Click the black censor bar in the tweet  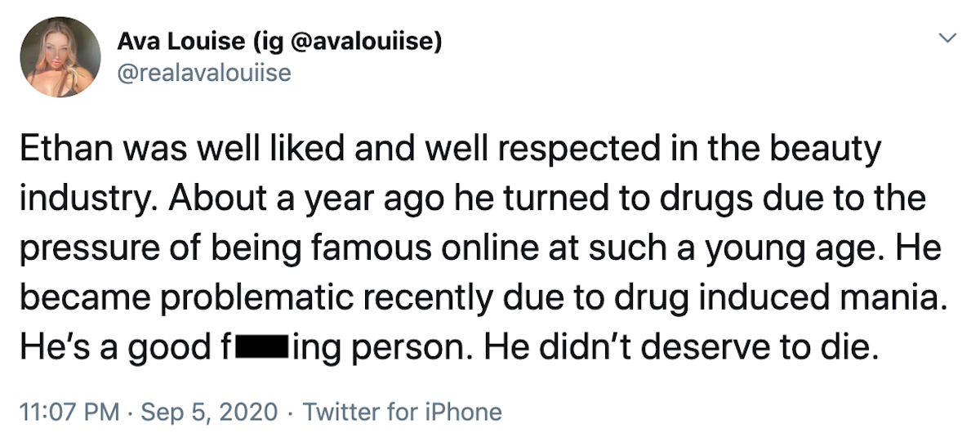click(x=261, y=349)
